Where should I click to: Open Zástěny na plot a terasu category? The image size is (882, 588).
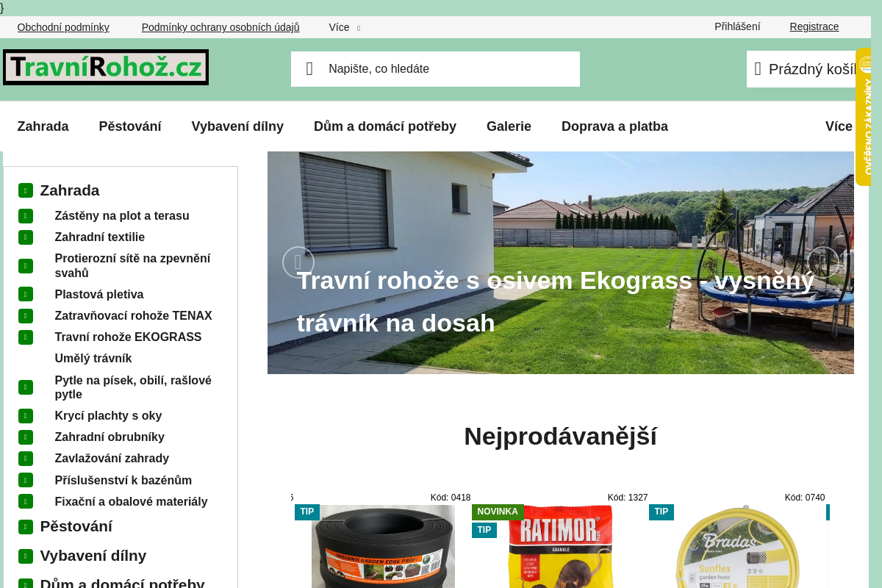(x=122, y=216)
